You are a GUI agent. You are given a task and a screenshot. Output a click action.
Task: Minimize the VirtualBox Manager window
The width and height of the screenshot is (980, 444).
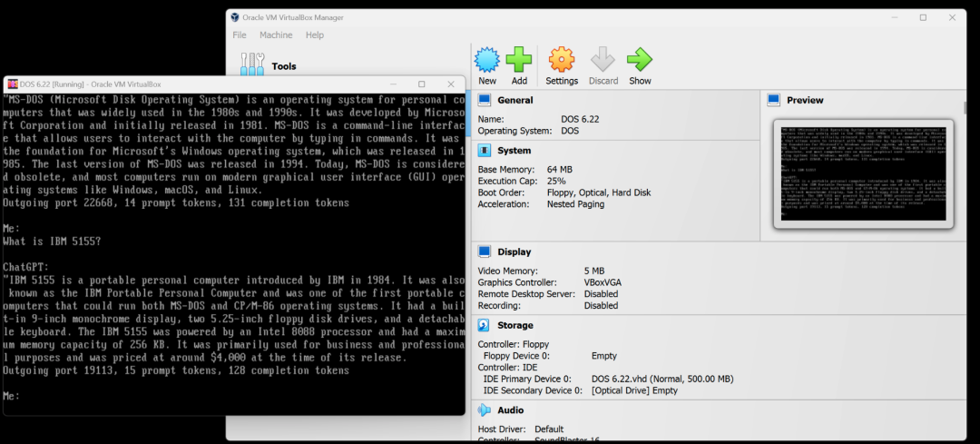[x=893, y=17]
